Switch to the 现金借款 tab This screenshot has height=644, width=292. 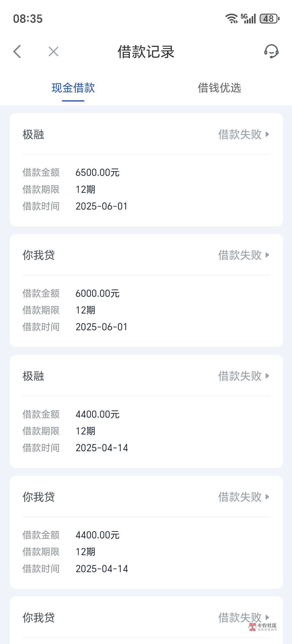73,88
